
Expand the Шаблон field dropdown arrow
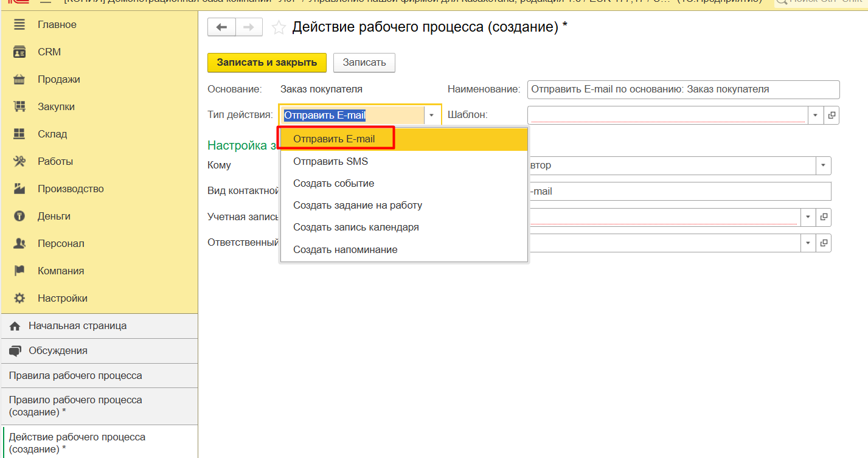click(816, 115)
